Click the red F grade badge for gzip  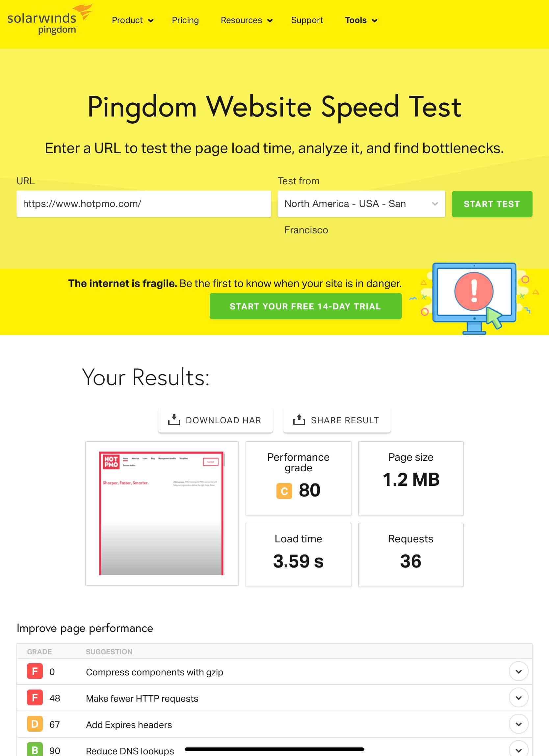35,671
